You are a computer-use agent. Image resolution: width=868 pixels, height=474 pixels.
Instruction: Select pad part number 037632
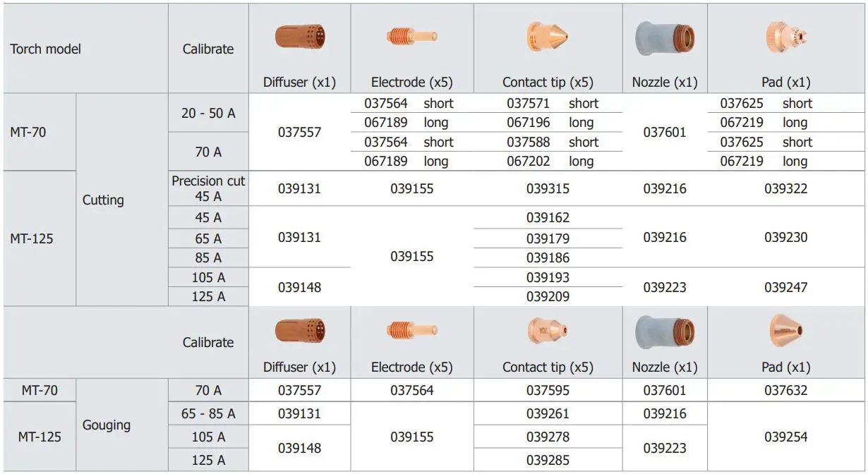[x=785, y=390]
